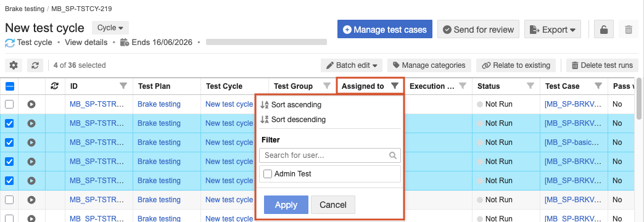Open the settings gear above the table

(14, 65)
